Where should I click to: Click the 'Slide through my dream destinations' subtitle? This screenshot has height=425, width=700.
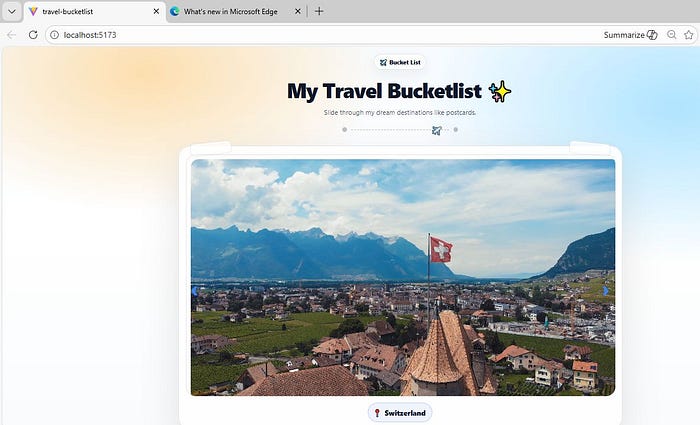pos(400,112)
